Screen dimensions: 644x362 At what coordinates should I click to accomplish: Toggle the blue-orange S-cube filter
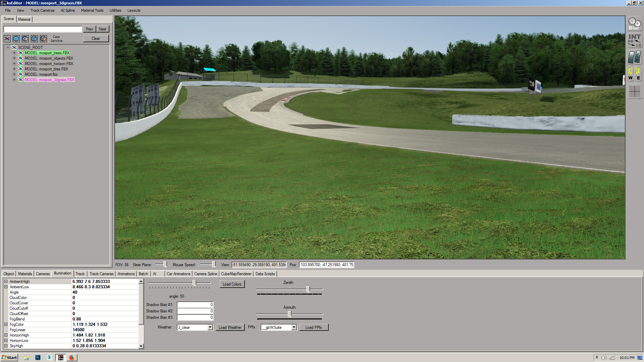coord(43,39)
